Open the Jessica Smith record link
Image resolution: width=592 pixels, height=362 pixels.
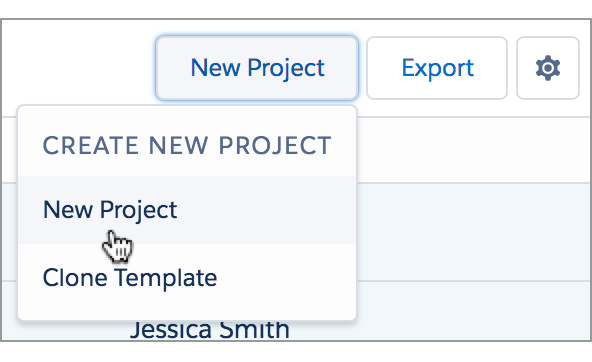coord(210,330)
